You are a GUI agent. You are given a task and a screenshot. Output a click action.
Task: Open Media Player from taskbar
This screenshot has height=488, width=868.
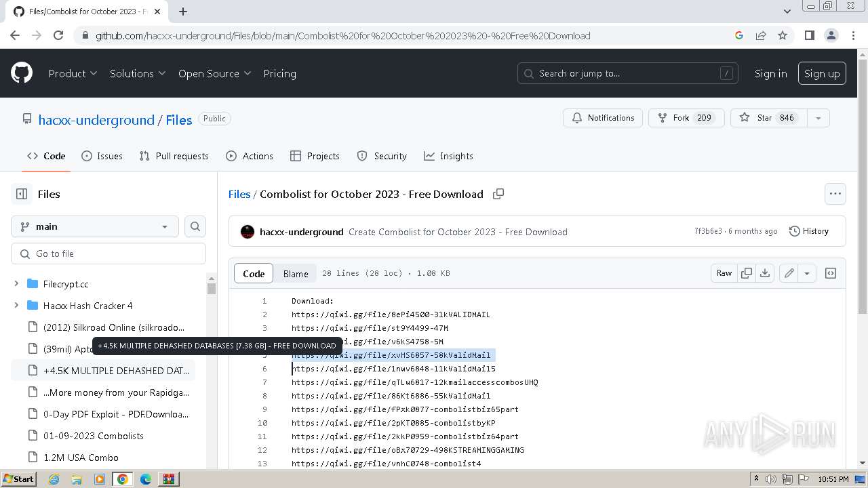(100, 479)
